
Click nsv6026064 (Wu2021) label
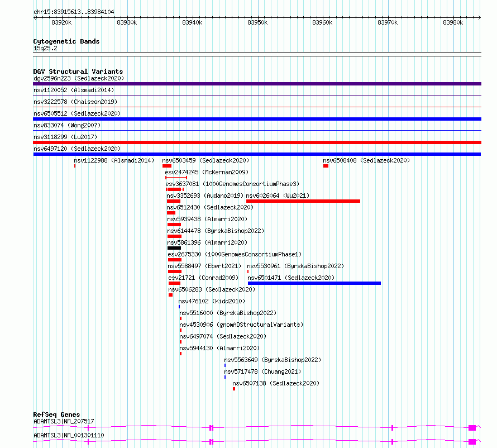(x=278, y=196)
